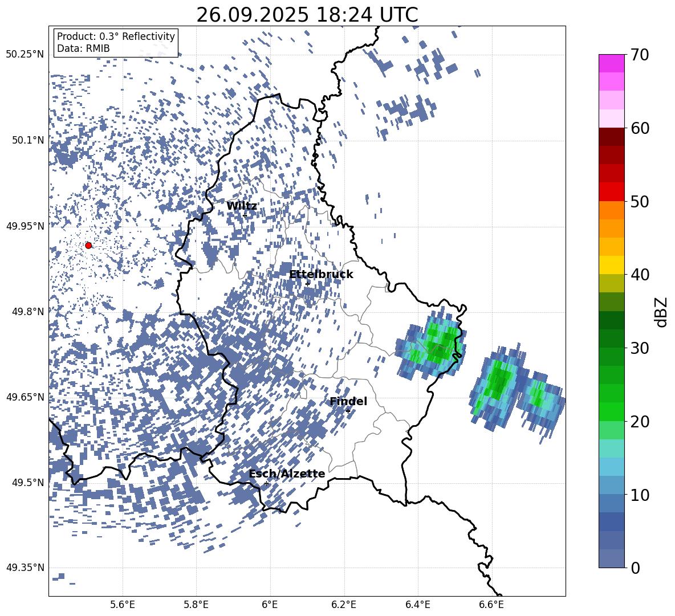
Task: Click the colorbar label 0
Action: pos(636,568)
